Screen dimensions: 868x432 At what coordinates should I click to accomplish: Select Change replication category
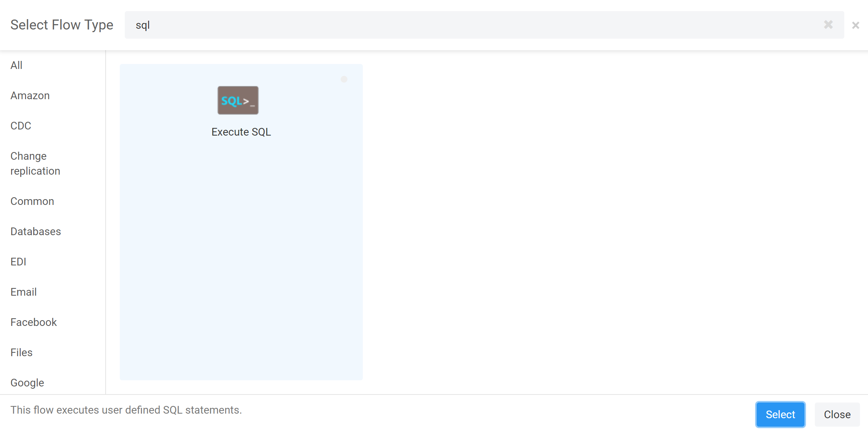click(x=35, y=164)
